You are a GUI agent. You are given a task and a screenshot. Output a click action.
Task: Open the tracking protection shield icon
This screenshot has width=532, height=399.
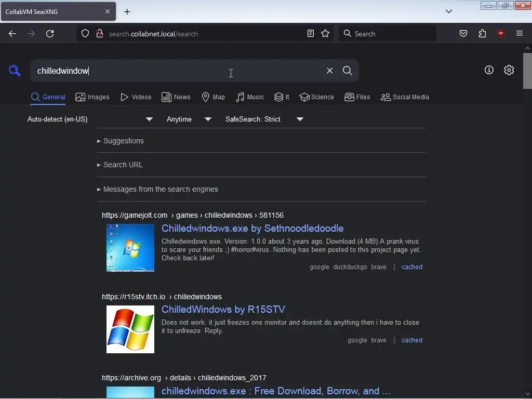85,34
